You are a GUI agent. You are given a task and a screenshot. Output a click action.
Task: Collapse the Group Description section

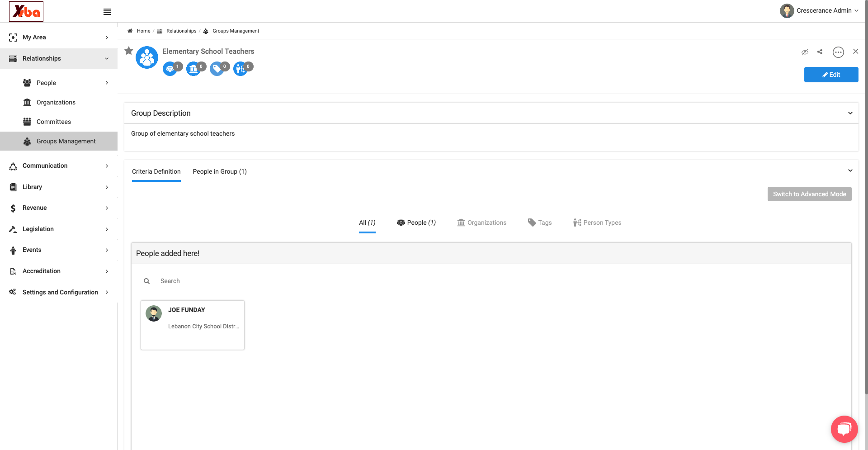(850, 113)
